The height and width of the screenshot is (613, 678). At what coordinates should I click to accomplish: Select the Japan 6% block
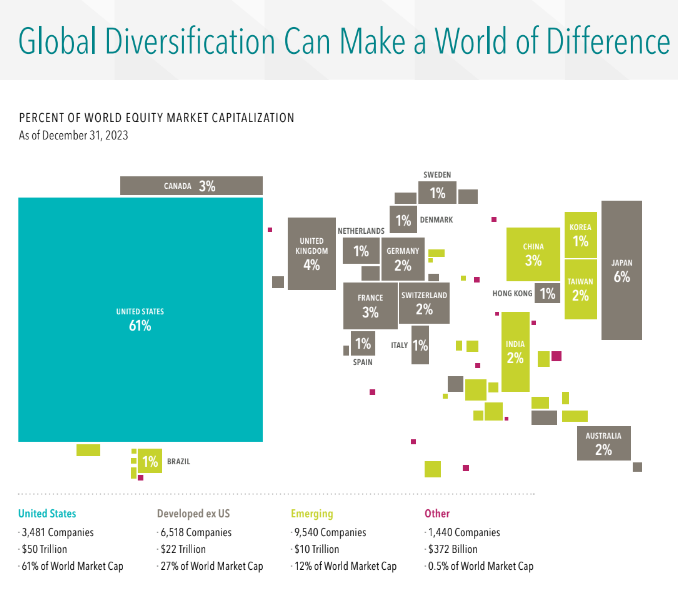[621, 270]
